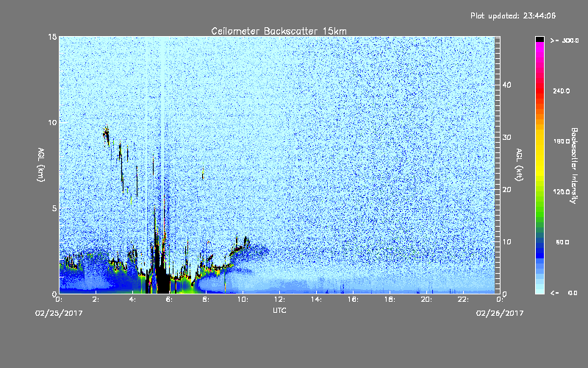The image size is (588, 368).
Task: Click the 60.0 colorbar value
Action: [x=562, y=242]
